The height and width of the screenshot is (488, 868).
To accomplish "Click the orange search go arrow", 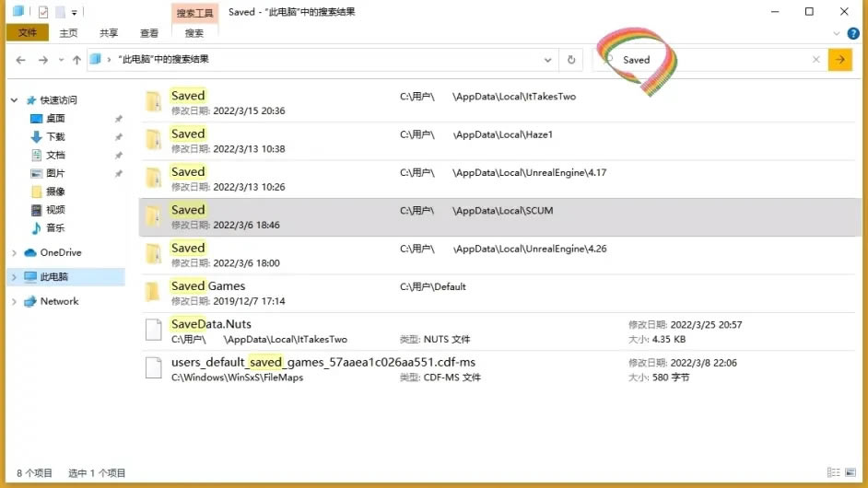I will [x=839, y=60].
